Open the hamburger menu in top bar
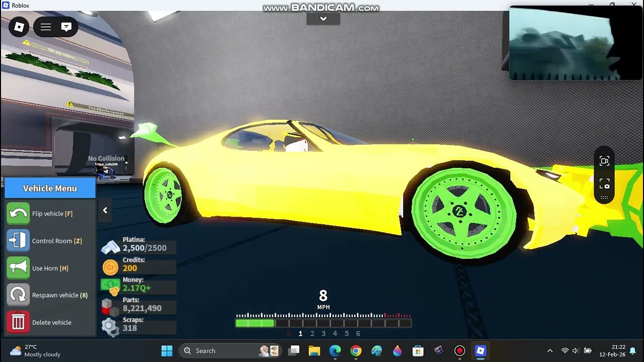 tap(46, 27)
